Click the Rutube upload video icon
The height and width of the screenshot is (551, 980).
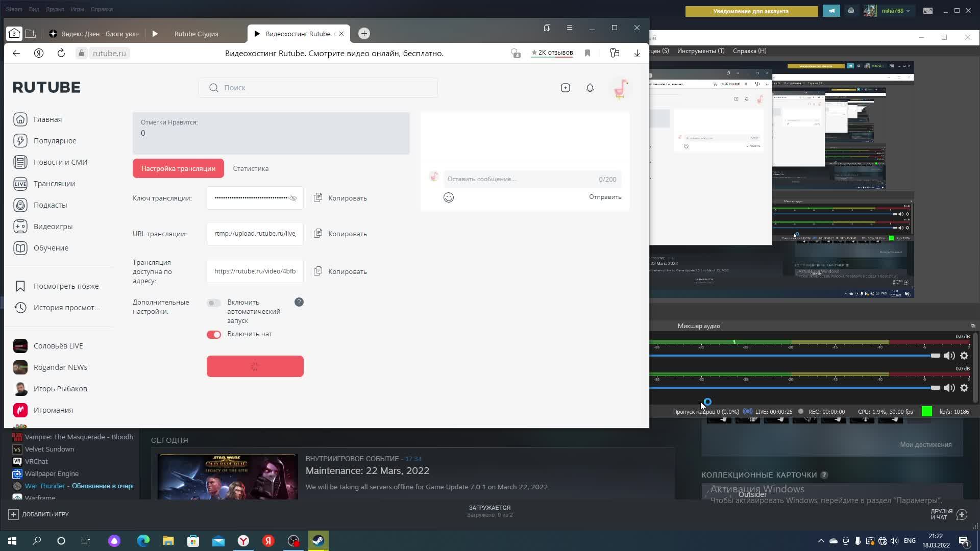tap(565, 88)
